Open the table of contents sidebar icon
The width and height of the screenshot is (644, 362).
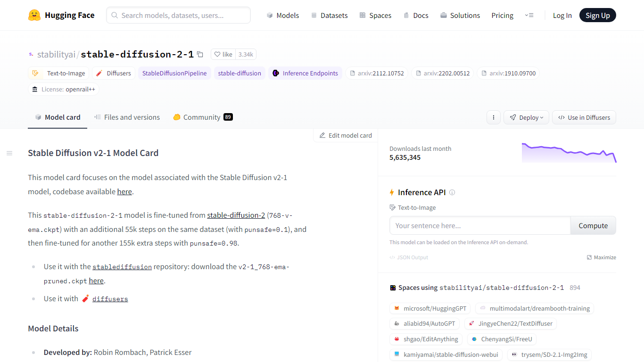coord(9,153)
